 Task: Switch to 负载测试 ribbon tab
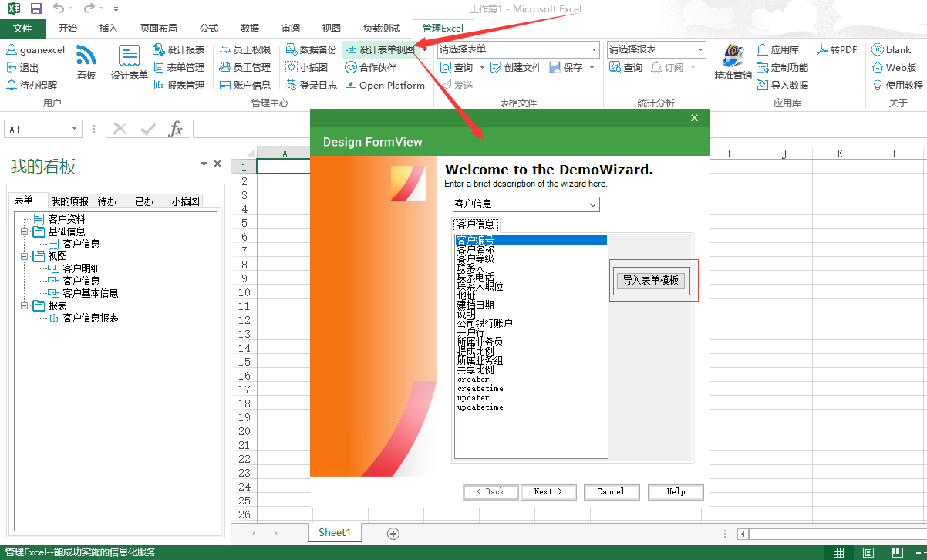pyautogui.click(x=382, y=29)
